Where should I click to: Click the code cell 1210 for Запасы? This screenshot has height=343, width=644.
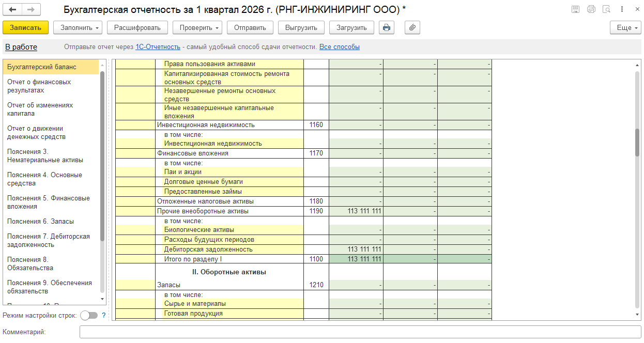[316, 285]
